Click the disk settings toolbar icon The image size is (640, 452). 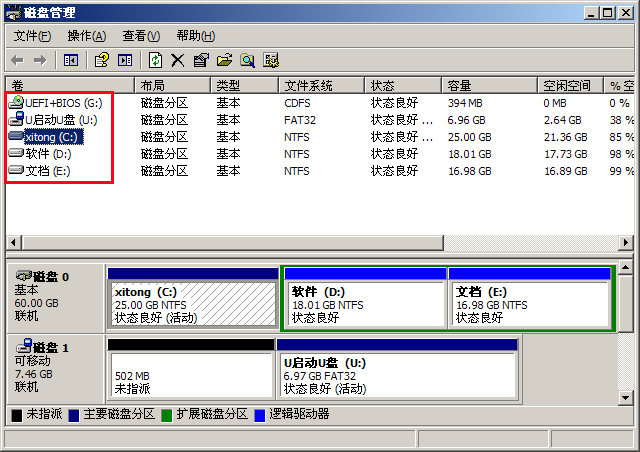271,60
